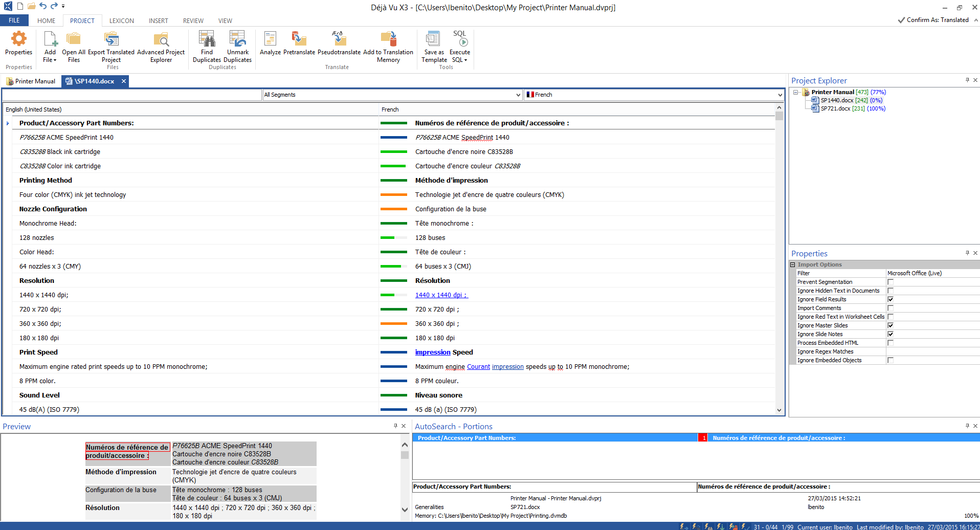This screenshot has height=530, width=980.
Task: Collapse the Printer Manual tree node
Action: coord(796,93)
